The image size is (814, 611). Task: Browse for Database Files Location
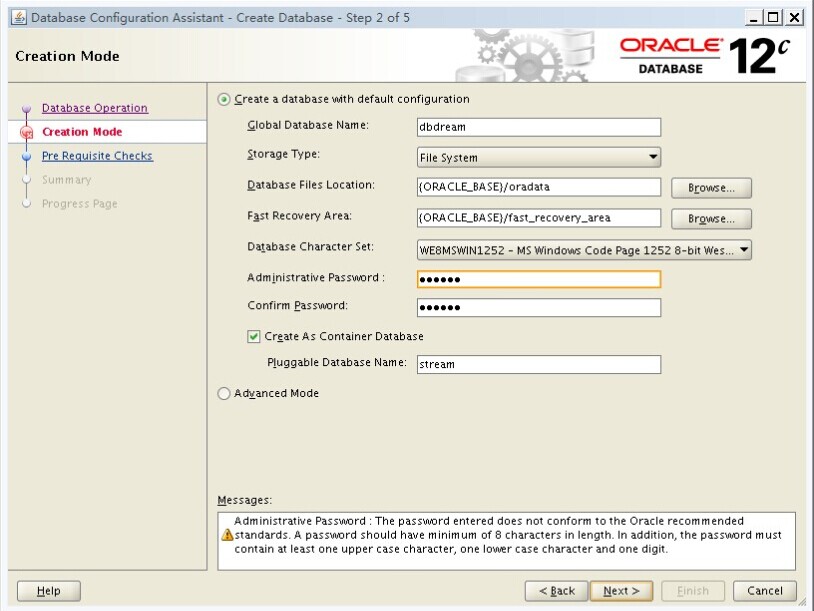tap(711, 188)
